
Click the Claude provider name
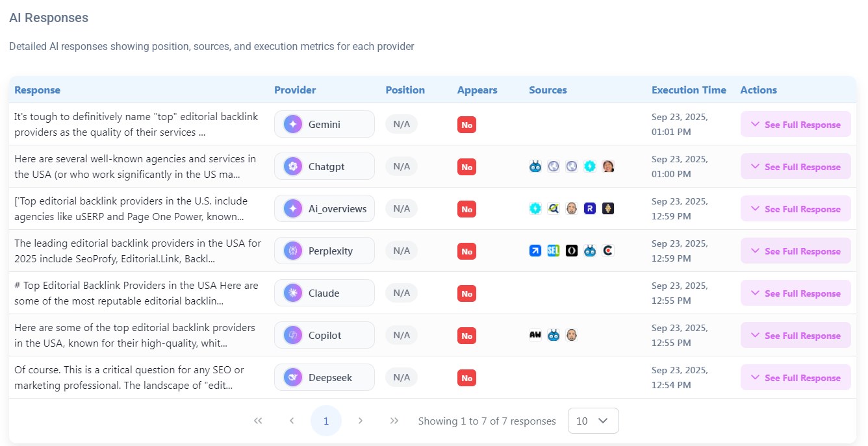(x=324, y=293)
